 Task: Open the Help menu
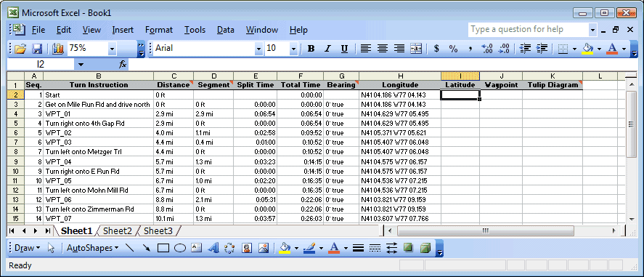point(298,30)
